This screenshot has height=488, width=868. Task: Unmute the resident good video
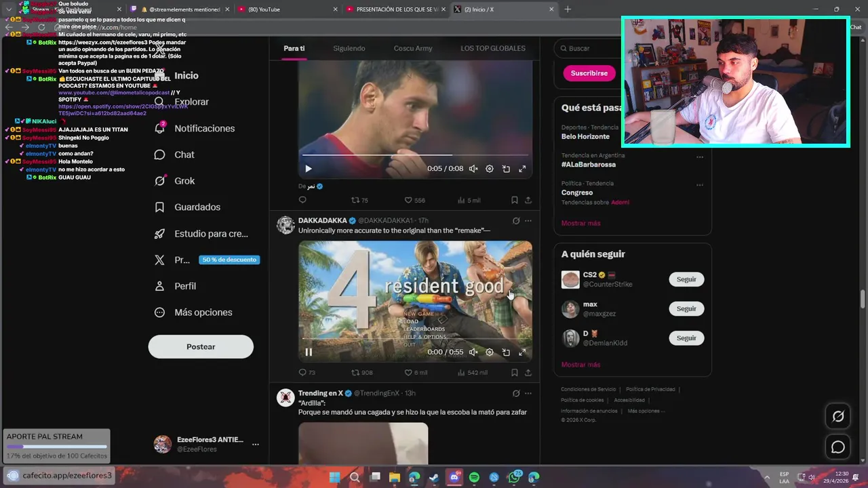tap(473, 352)
